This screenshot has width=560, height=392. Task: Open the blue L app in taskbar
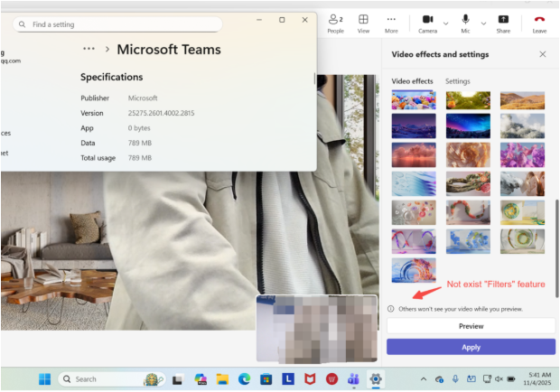(288, 378)
